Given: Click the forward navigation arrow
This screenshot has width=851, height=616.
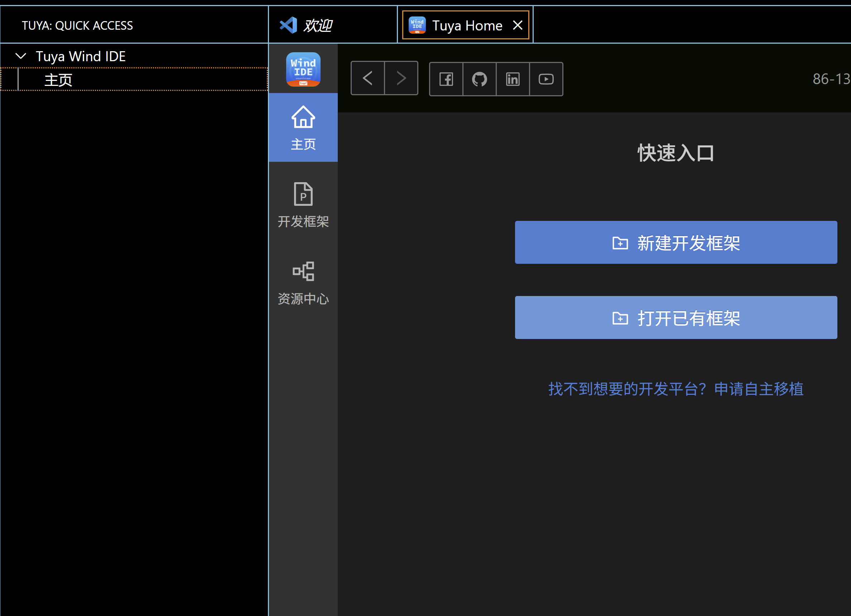Looking at the screenshot, I should [401, 78].
